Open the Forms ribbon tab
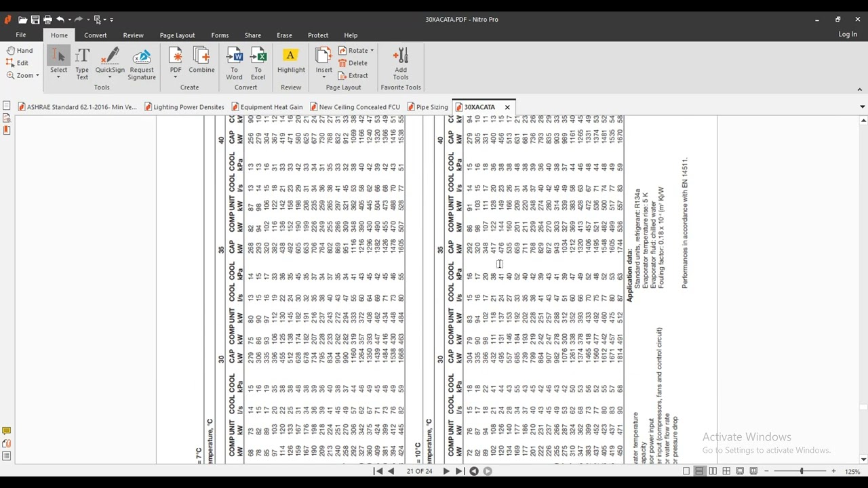Image resolution: width=868 pixels, height=488 pixels. tap(220, 35)
